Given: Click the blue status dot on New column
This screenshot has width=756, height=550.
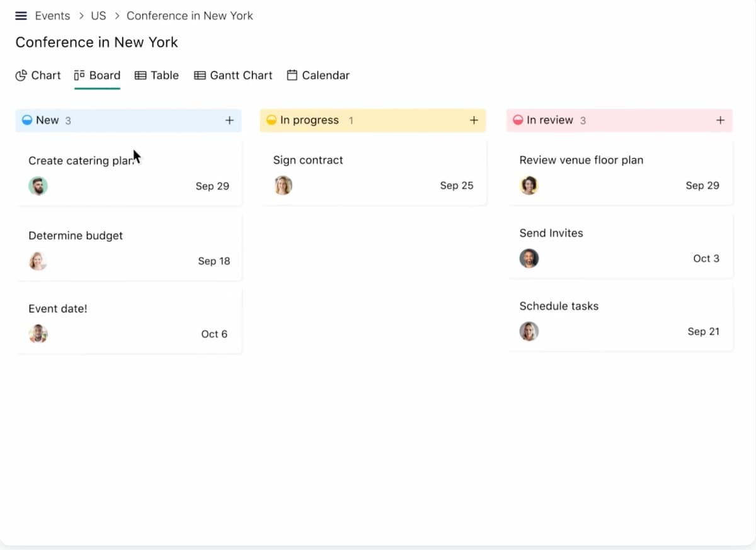Looking at the screenshot, I should tap(26, 120).
